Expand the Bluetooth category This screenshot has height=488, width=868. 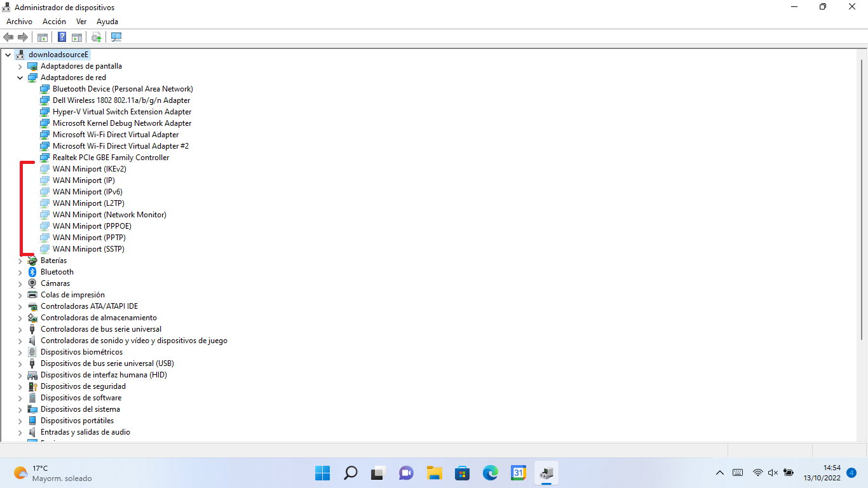pos(20,272)
